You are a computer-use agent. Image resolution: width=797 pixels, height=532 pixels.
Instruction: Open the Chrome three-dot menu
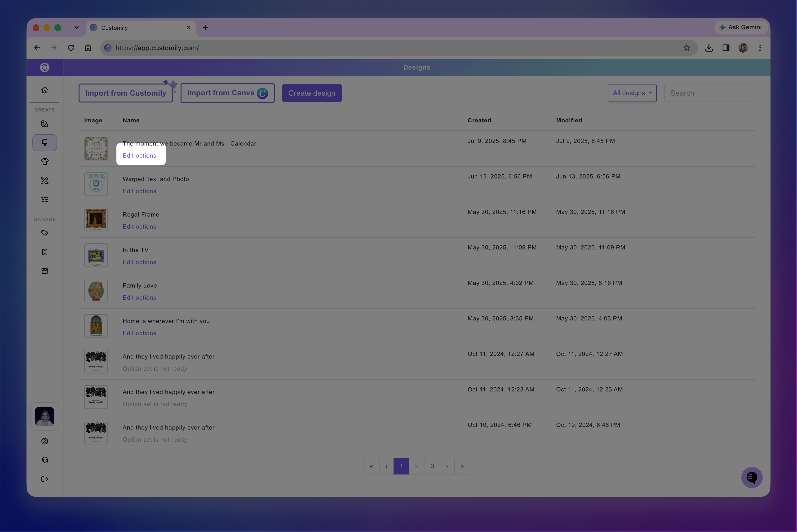tap(760, 48)
